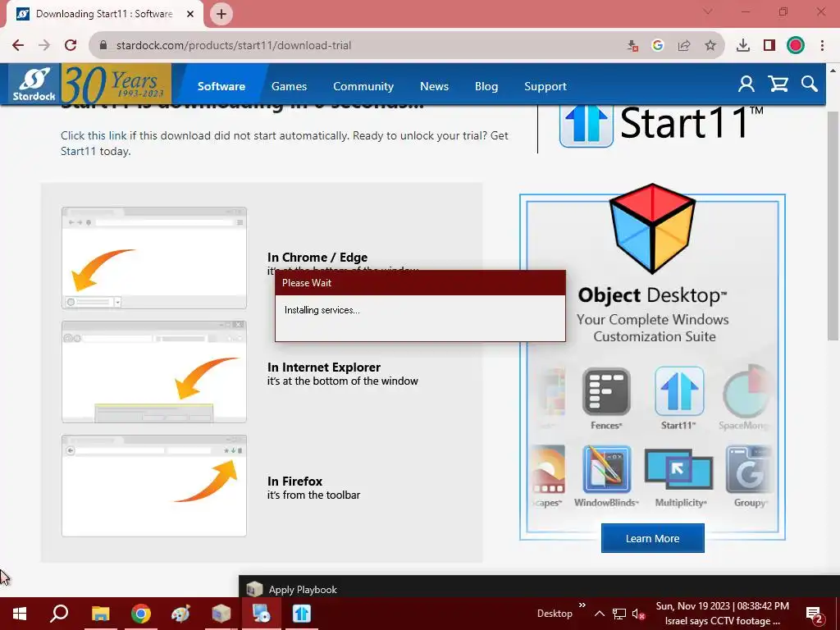840x630 pixels.
Task: Open the notification center icon
Action: tap(815, 614)
